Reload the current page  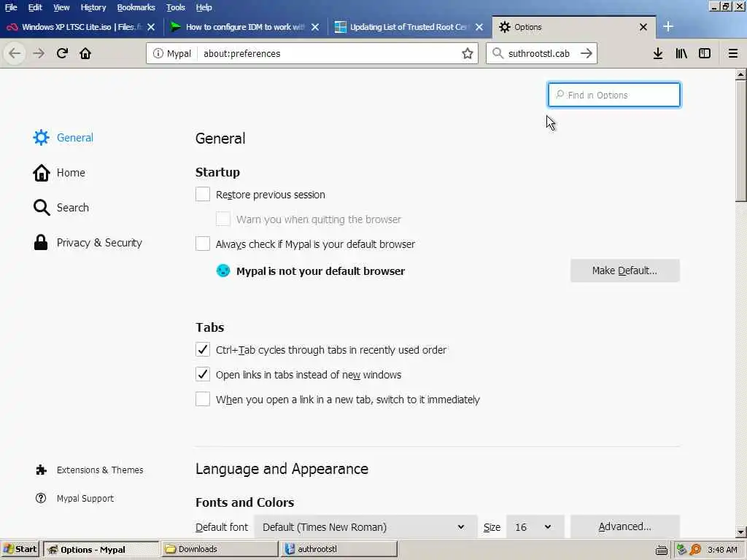click(63, 53)
